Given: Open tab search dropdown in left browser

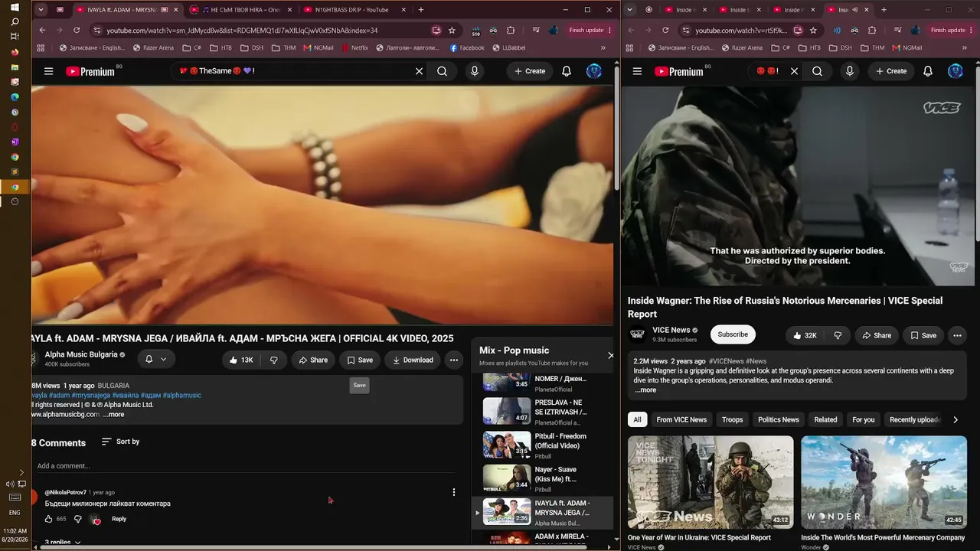Looking at the screenshot, I should tap(41, 10).
